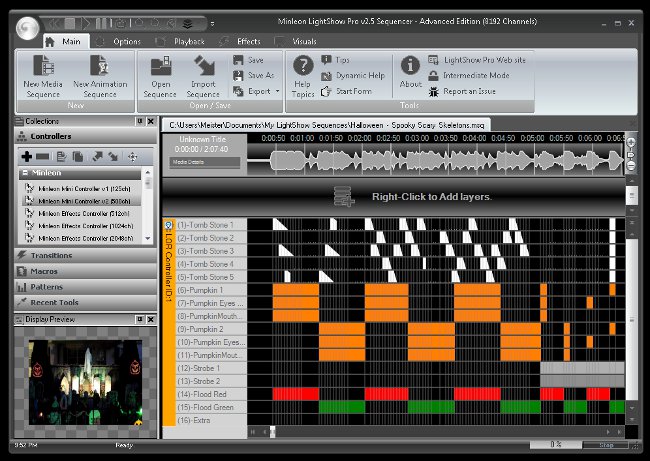Visit the LightShow Pro Web site
The image size is (650, 461).
(477, 60)
